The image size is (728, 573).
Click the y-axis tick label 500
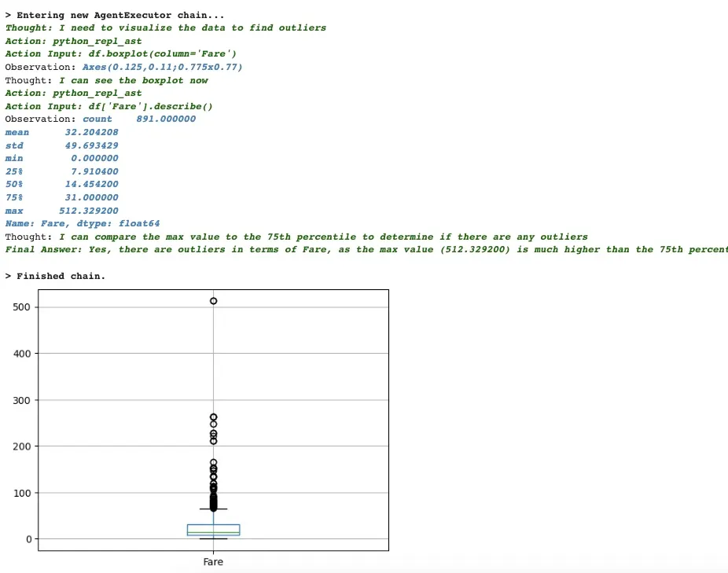pyautogui.click(x=21, y=307)
